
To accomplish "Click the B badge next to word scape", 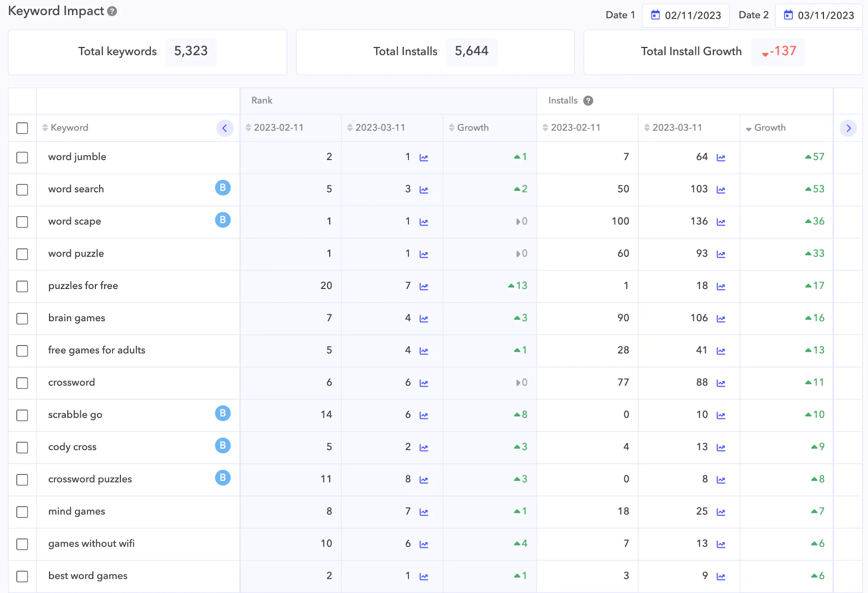I will tap(223, 220).
